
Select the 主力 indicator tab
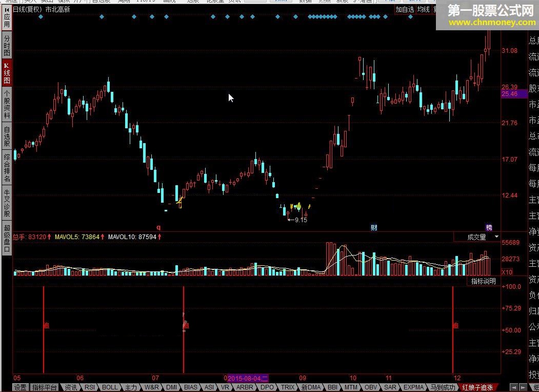[x=131, y=387]
